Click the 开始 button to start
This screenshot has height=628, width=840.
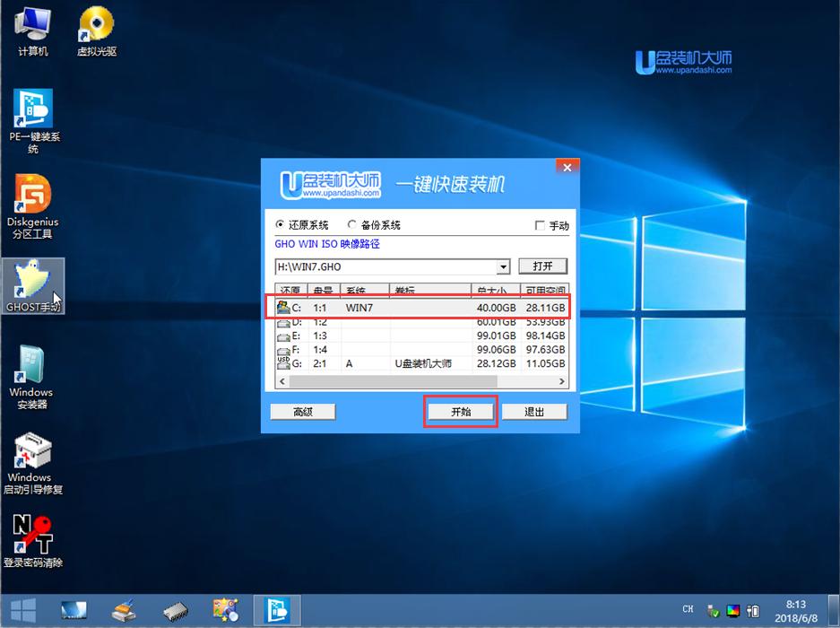[460, 411]
